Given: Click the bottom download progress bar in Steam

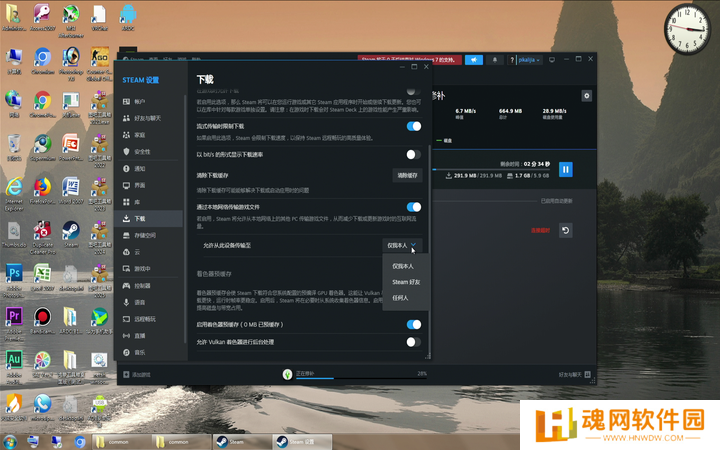Looking at the screenshot, I should (361, 378).
